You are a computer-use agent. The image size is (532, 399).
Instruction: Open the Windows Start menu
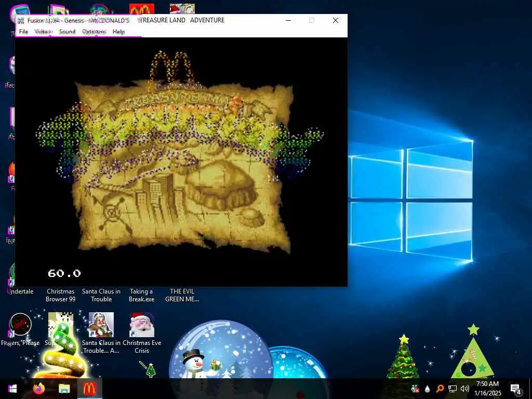pyautogui.click(x=12, y=389)
